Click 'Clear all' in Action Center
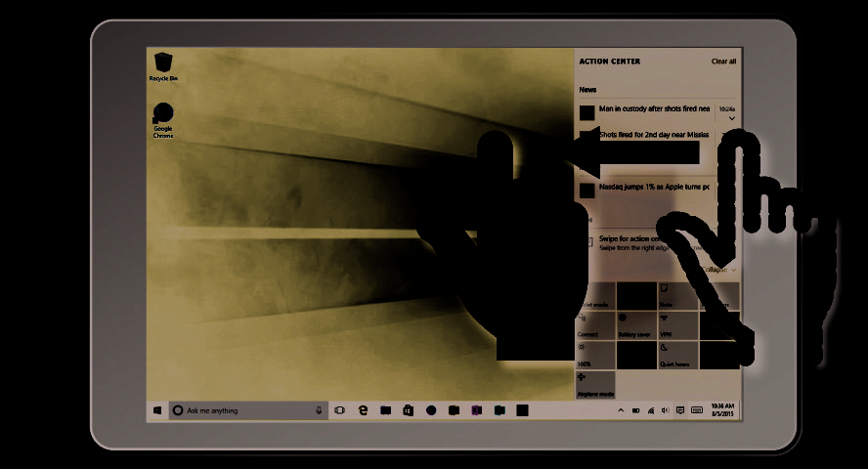Image resolution: width=868 pixels, height=469 pixels. coord(723,62)
